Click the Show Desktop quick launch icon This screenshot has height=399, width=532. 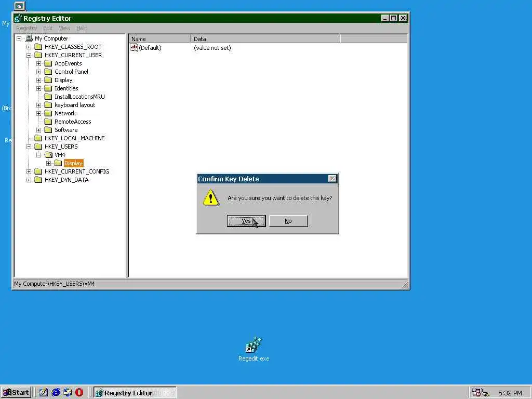click(x=43, y=393)
